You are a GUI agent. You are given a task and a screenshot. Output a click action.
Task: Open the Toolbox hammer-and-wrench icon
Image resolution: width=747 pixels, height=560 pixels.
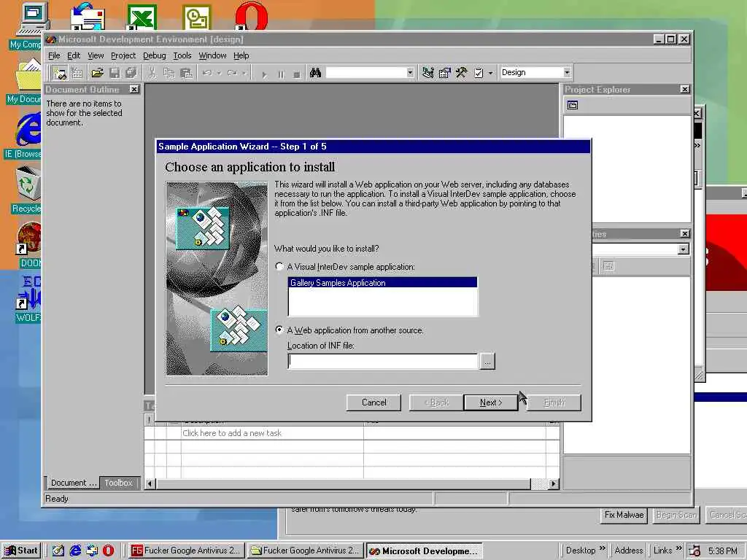[x=461, y=73]
